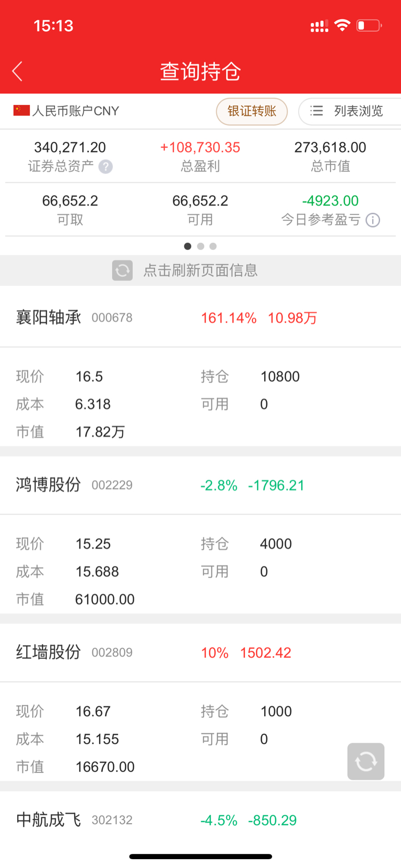Tap total profit +108,730.35
The width and height of the screenshot is (401, 868).
point(200,148)
